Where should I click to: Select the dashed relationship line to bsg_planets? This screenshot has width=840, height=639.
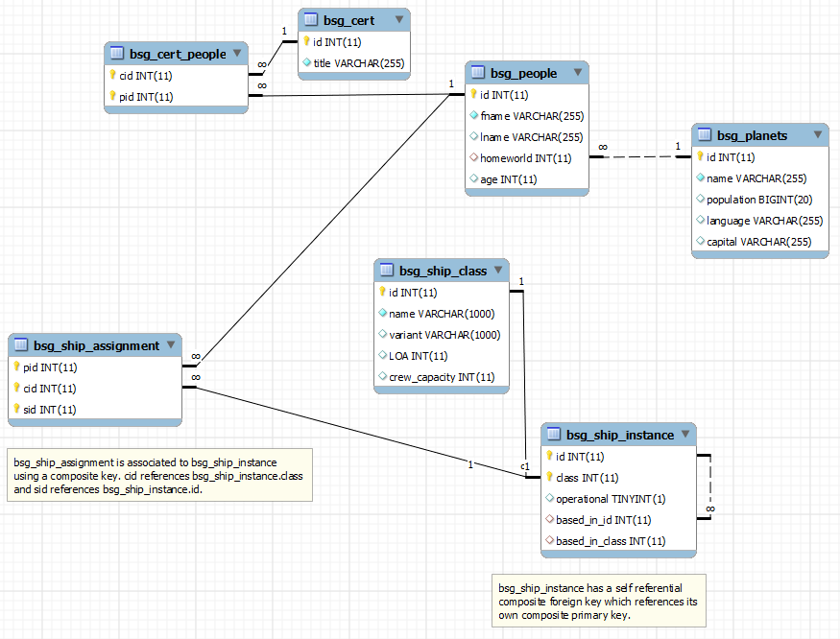point(640,157)
